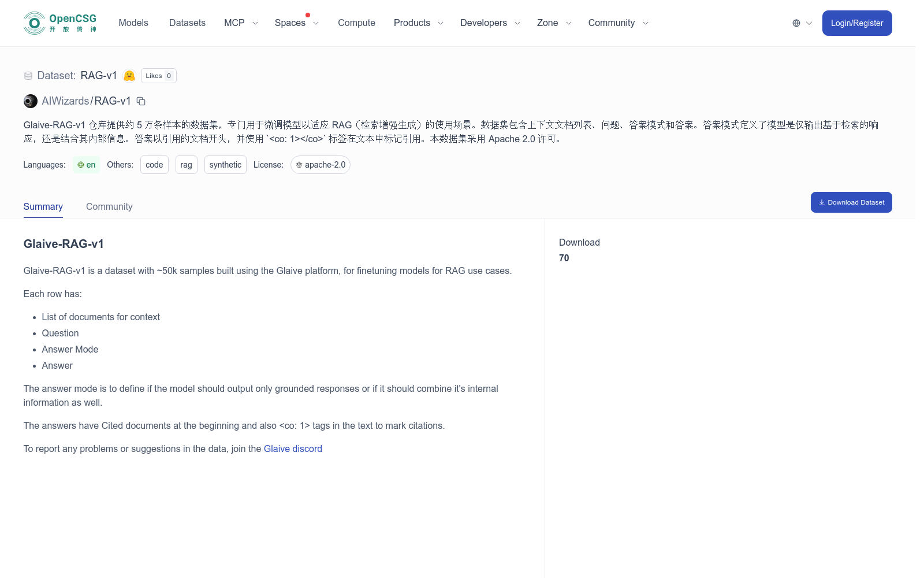924x578 pixels.
Task: Click the 'Each row has:' text
Action: point(53,294)
